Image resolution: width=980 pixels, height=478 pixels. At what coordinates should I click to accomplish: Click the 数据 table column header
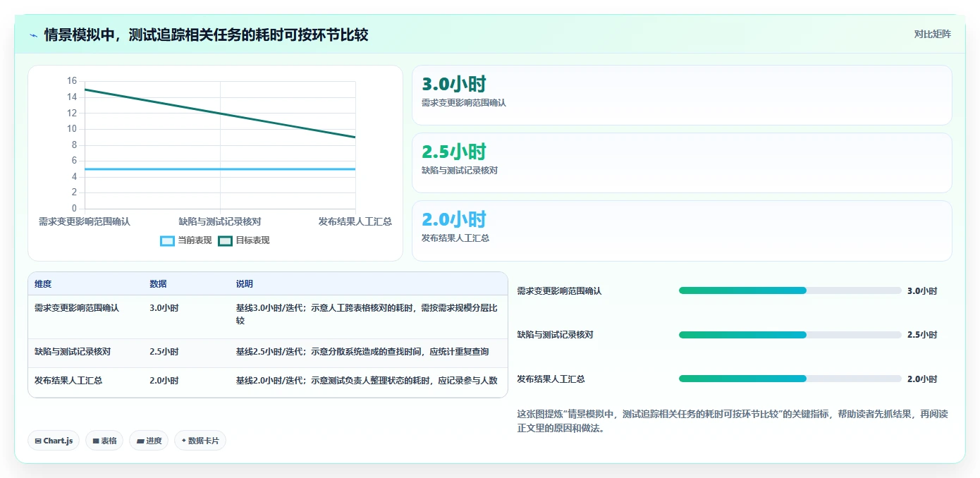158,284
